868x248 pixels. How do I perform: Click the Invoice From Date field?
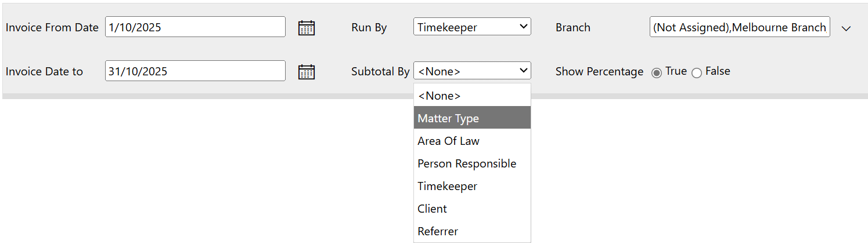[195, 27]
